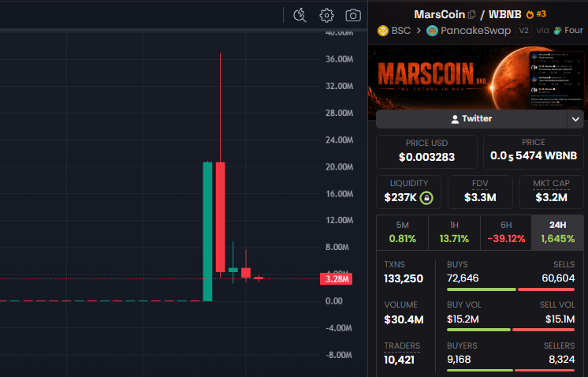This screenshot has width=588, height=377.
Task: Click the BSC chain link
Action: (394, 31)
